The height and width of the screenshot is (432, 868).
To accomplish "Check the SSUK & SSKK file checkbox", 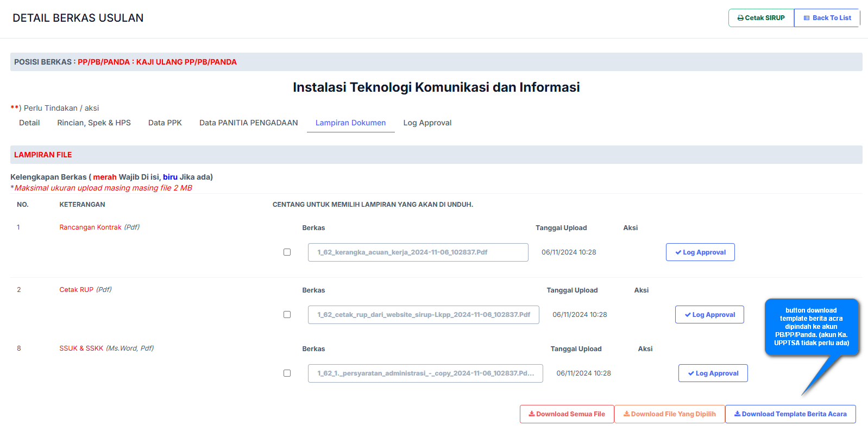I will 287,373.
